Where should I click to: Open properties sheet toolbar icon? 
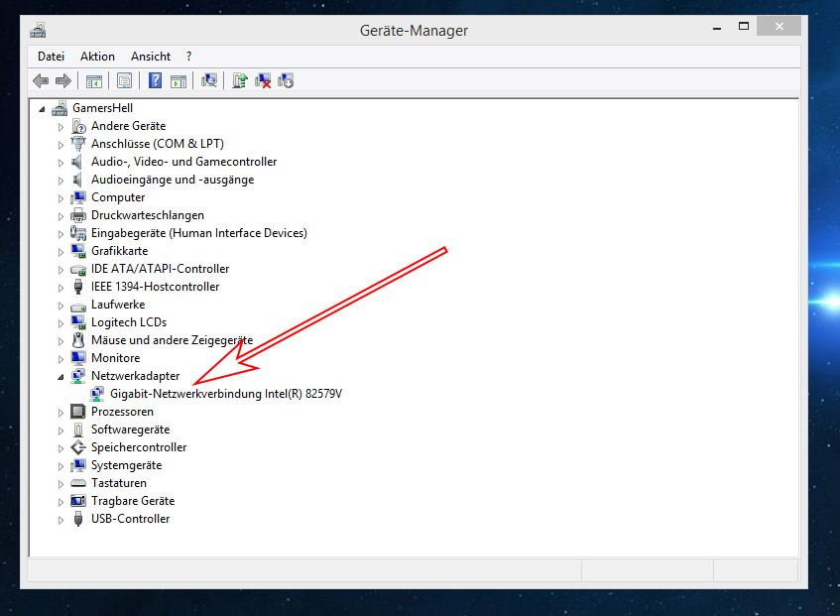point(124,80)
